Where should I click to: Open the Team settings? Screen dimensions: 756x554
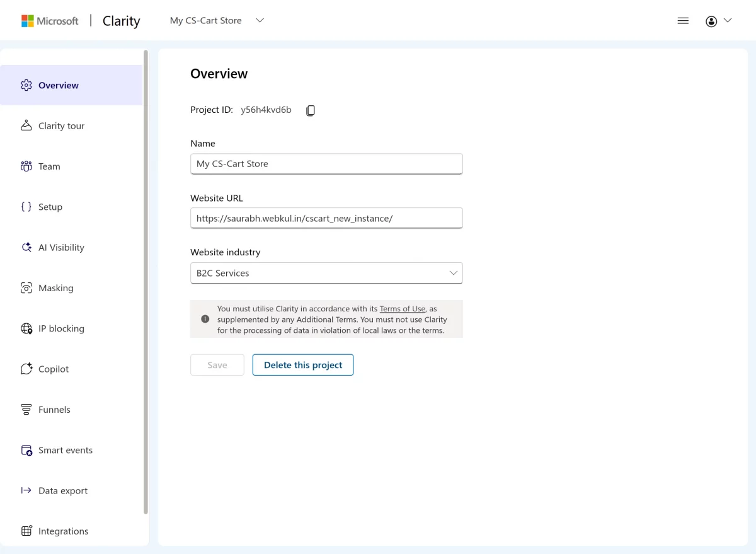71,166
